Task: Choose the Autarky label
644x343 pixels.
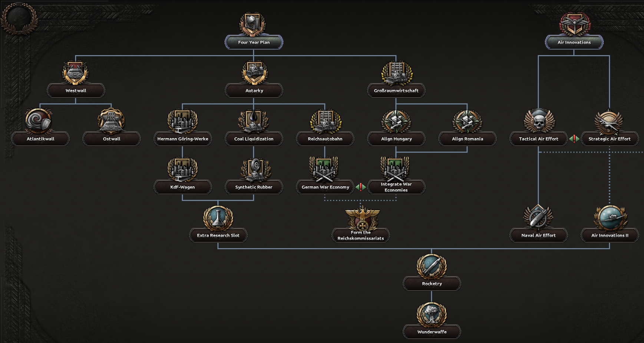Action: (x=254, y=91)
